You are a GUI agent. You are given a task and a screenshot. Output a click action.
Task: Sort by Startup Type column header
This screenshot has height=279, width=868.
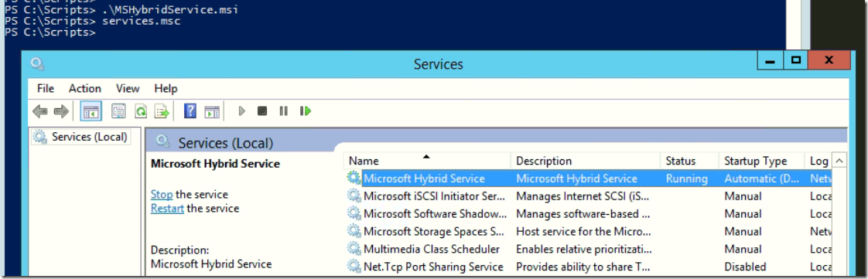761,161
